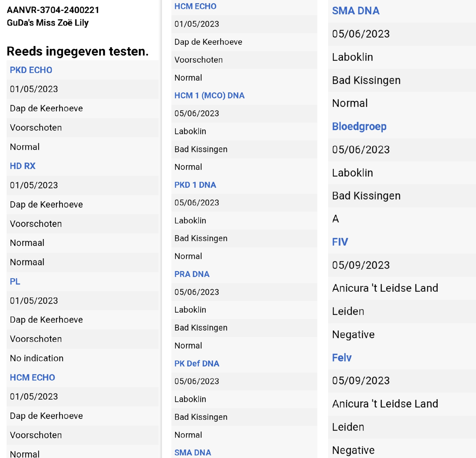
Task: Click FIV 'Negative' result row
Action: click(x=353, y=335)
